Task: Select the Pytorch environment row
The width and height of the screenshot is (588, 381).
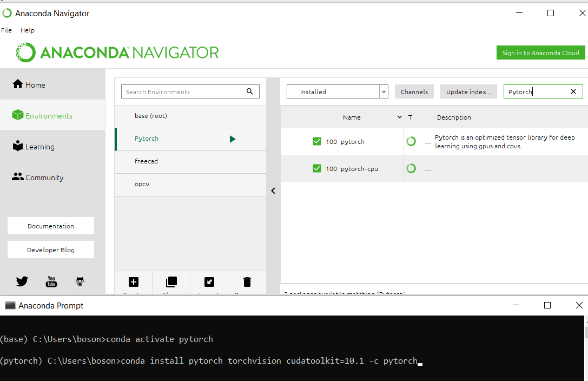Action: [190, 139]
